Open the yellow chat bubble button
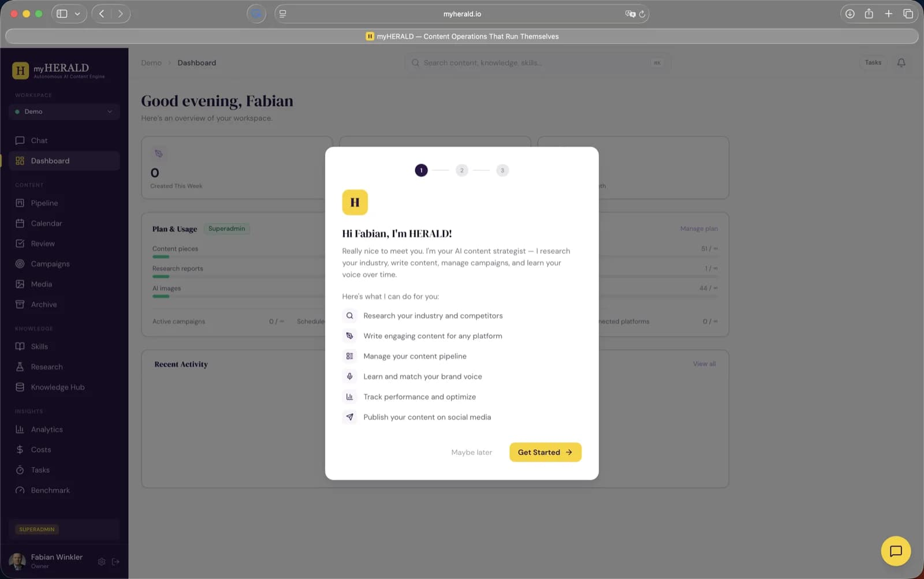 [x=896, y=551]
